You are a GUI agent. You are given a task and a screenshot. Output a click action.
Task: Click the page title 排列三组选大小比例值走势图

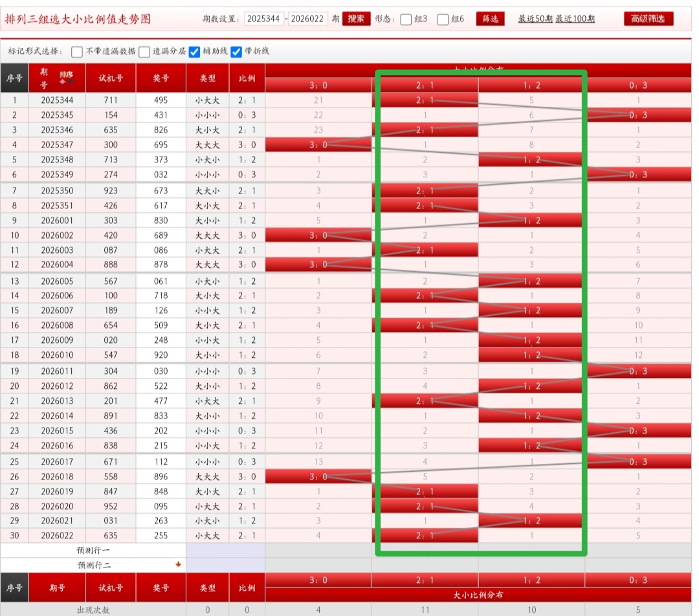click(x=78, y=19)
